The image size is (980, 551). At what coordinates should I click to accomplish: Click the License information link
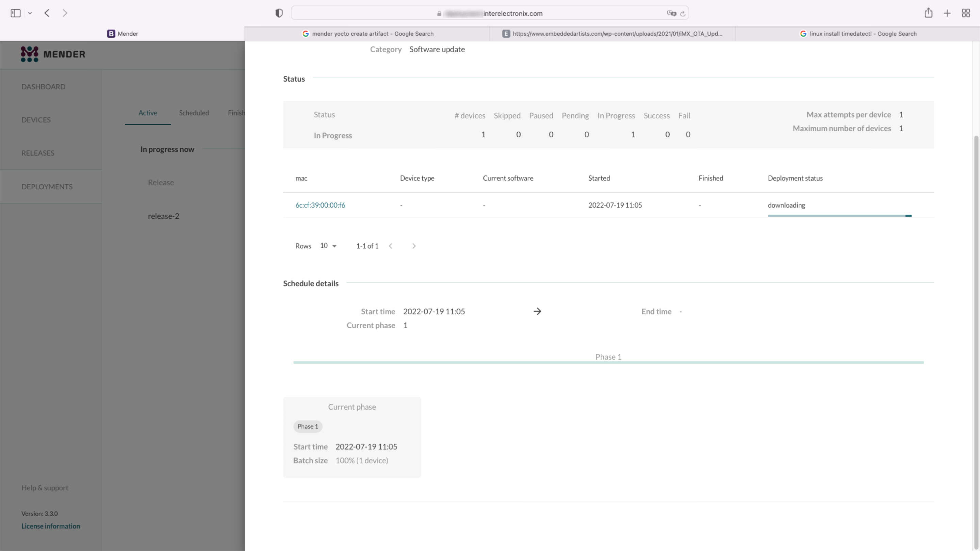point(50,525)
